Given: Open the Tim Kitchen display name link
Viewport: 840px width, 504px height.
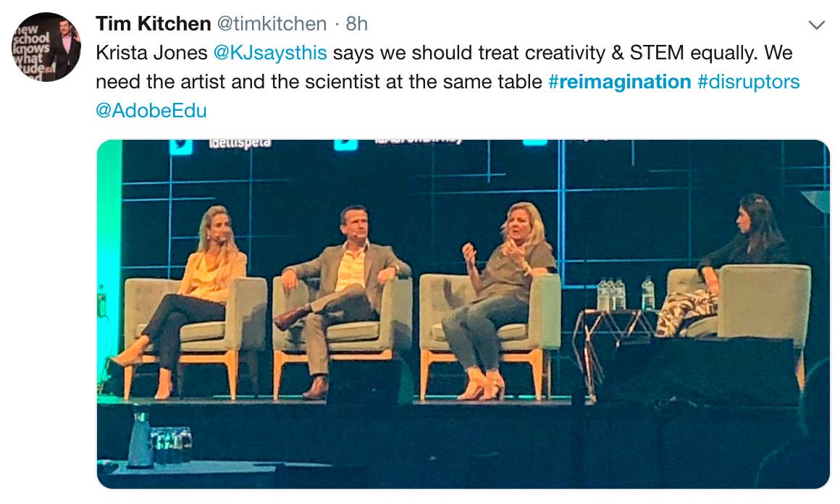Looking at the screenshot, I should click(153, 24).
